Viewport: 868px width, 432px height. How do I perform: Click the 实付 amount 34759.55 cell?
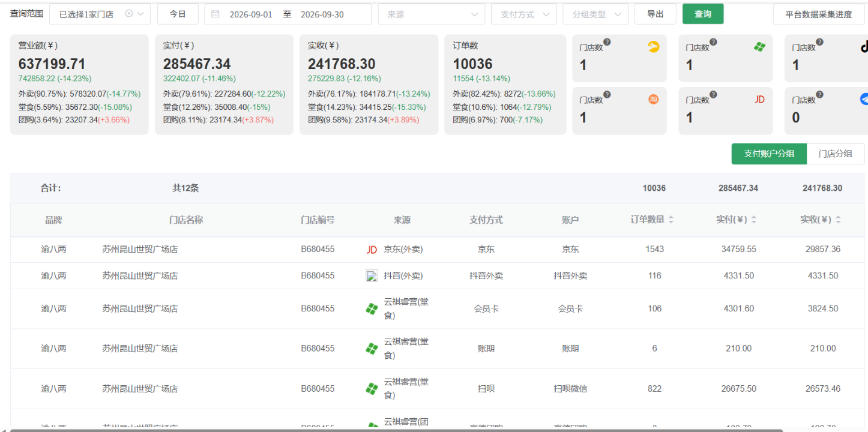click(x=738, y=249)
